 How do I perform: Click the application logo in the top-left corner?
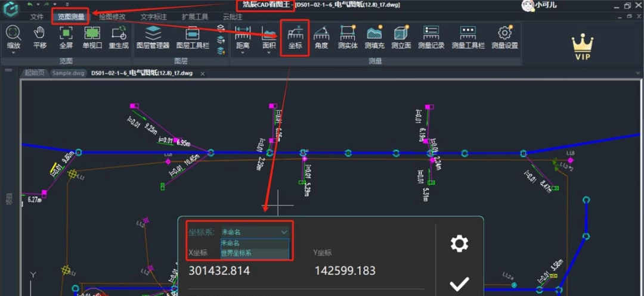pyautogui.click(x=11, y=10)
